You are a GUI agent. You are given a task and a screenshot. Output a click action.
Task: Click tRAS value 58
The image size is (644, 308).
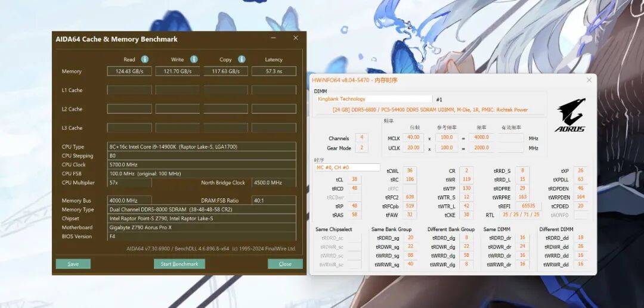tap(354, 215)
